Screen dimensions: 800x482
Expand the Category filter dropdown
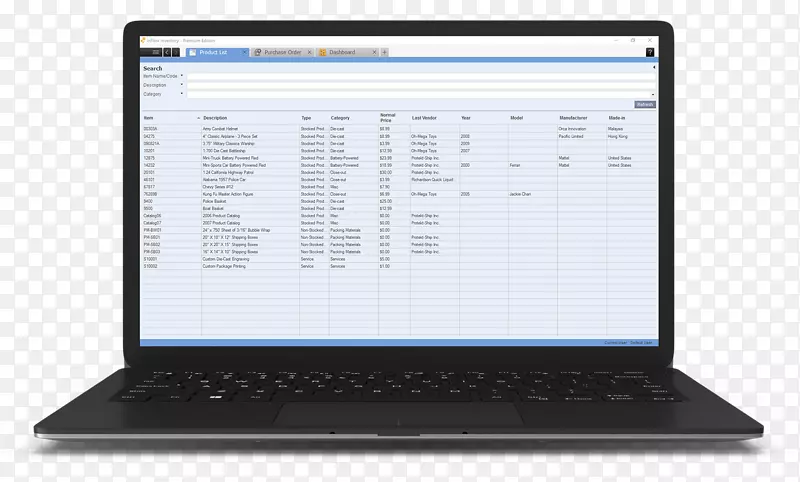182,94
